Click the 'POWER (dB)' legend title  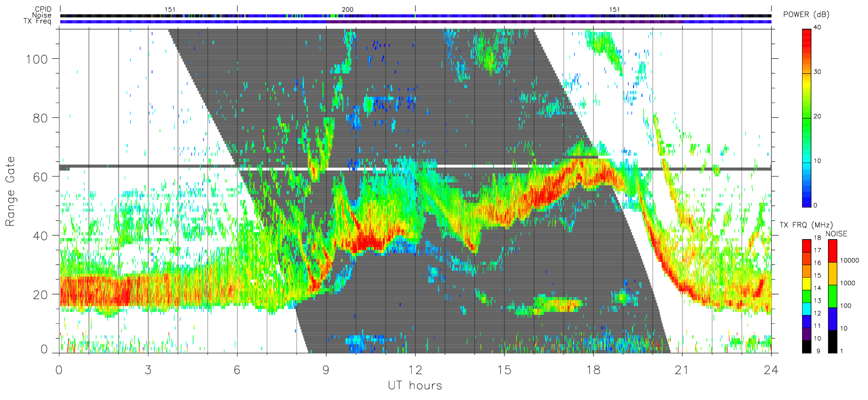(x=806, y=15)
